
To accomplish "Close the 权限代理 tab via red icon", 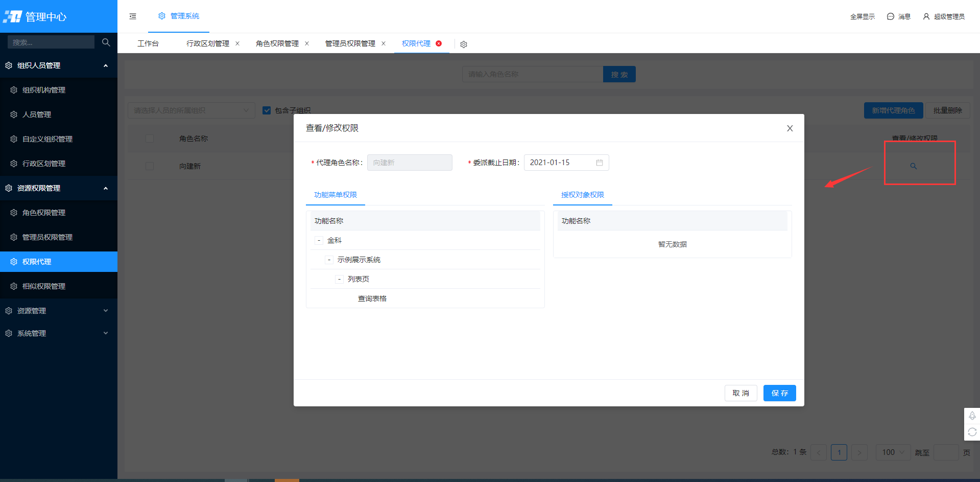I will (439, 43).
